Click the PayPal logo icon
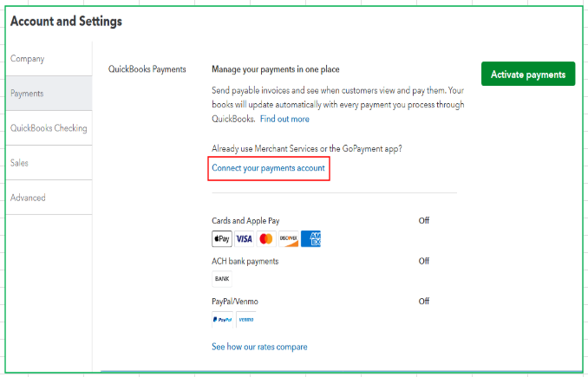The height and width of the screenshot is (377, 588). click(222, 319)
